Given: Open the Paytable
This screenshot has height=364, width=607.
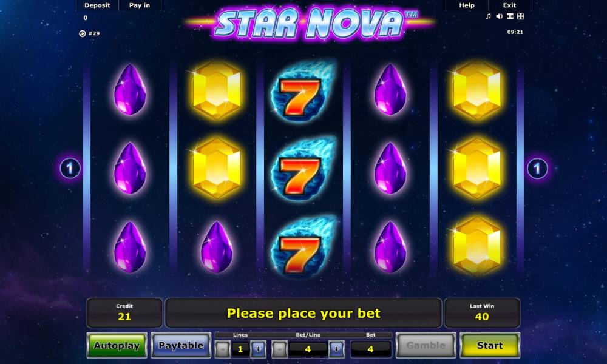Looking at the screenshot, I should (x=181, y=345).
